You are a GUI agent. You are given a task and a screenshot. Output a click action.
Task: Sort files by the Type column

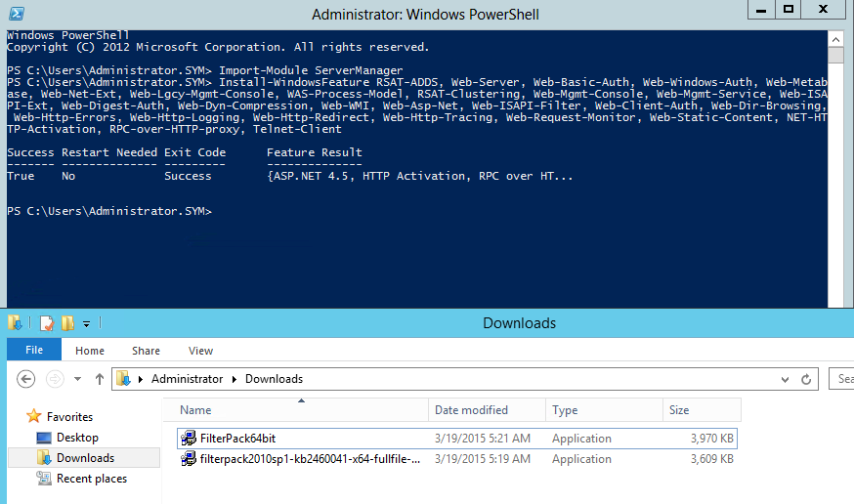pyautogui.click(x=604, y=410)
